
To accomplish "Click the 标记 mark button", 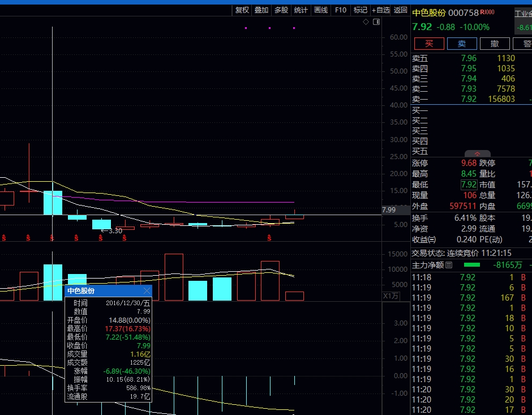I will [x=361, y=10].
